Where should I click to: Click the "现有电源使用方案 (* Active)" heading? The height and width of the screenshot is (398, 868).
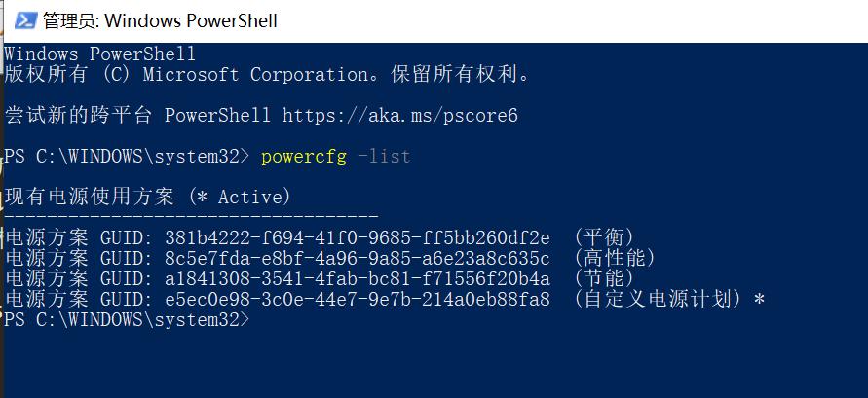[148, 198]
